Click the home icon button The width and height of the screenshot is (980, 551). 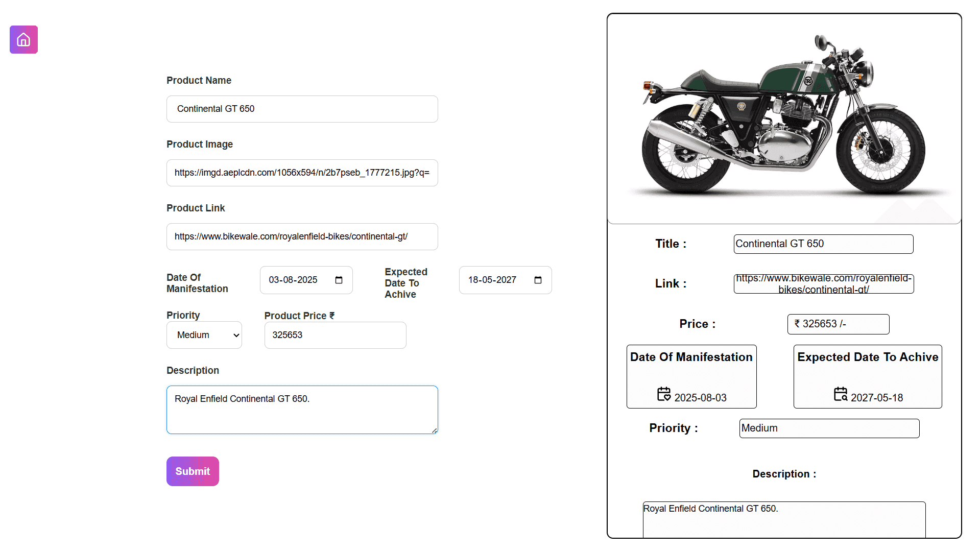[x=23, y=40]
